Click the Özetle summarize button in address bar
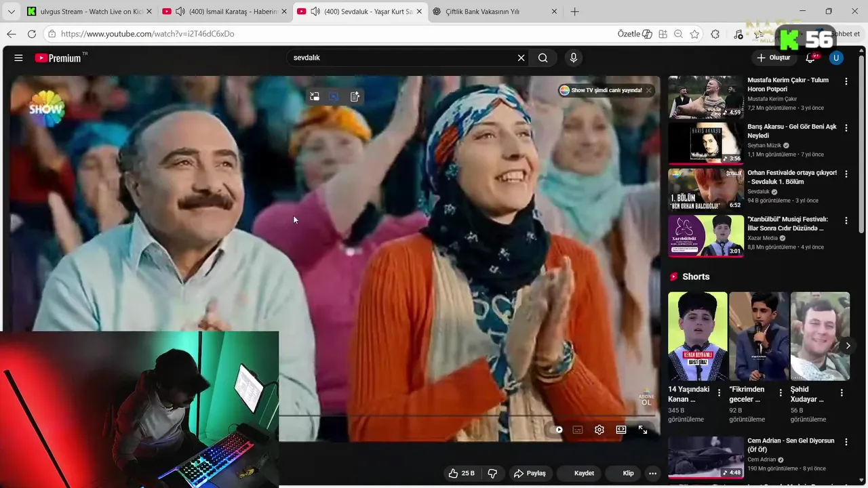 [x=635, y=34]
